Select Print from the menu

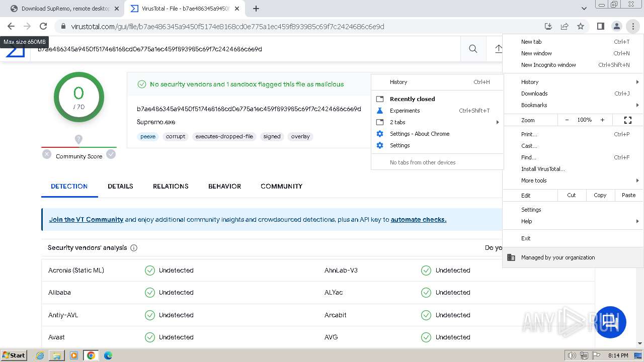coord(573,134)
